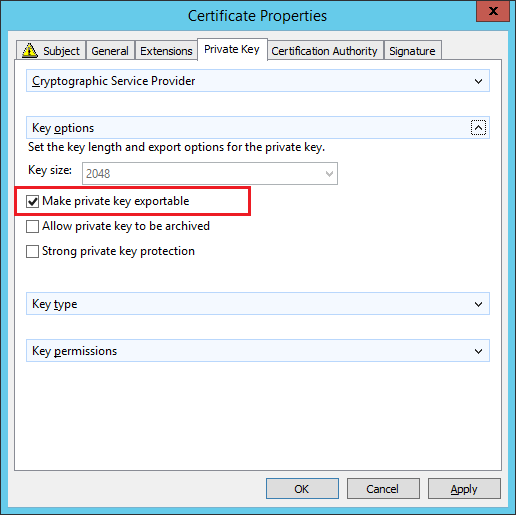This screenshot has height=515, width=516.
Task: Select the Subject tab label
Action: [61, 51]
